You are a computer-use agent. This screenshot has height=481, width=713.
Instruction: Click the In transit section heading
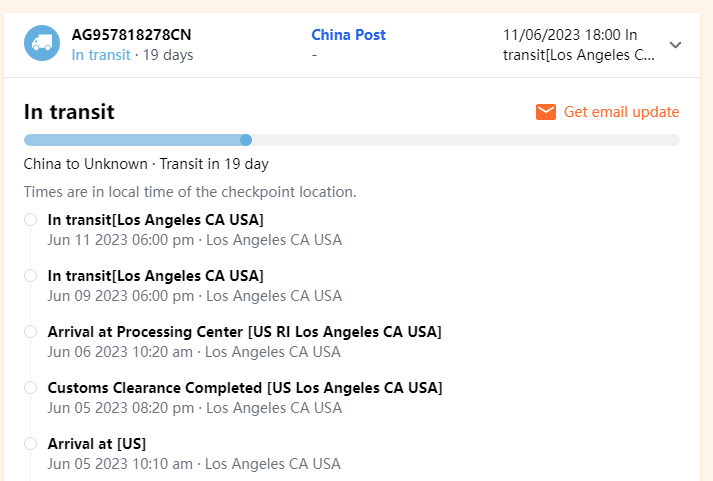(x=69, y=112)
